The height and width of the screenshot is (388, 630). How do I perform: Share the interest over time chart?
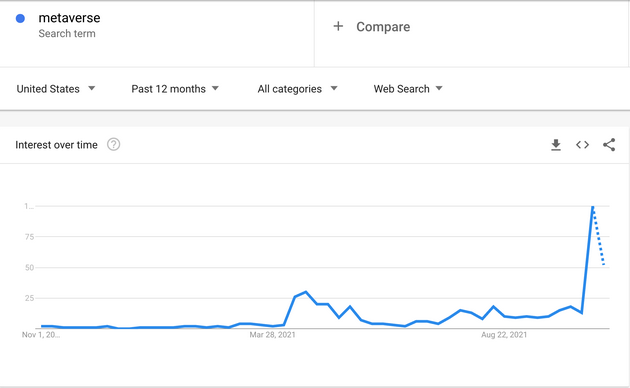[609, 145]
